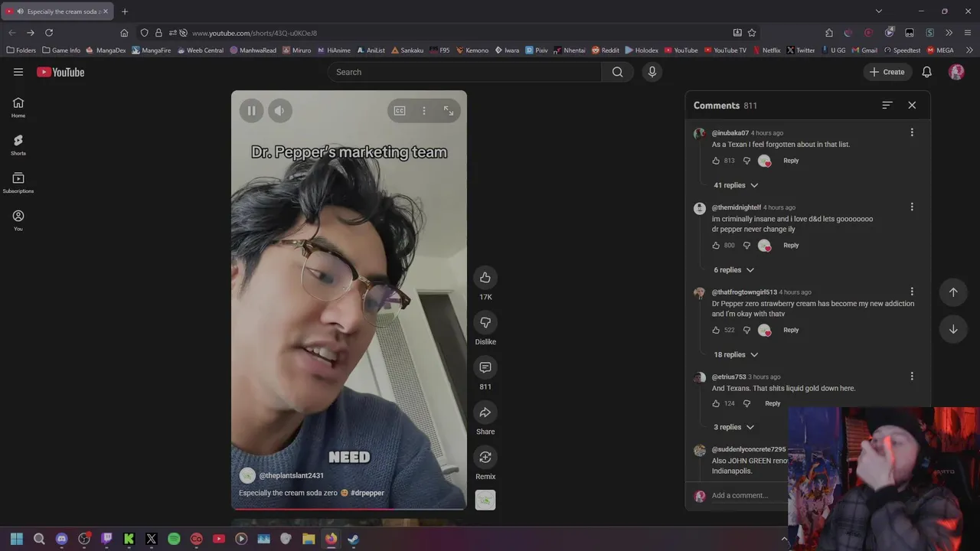This screenshot has height=551, width=980.
Task: Open the comments sort-by menu
Action: (x=887, y=105)
